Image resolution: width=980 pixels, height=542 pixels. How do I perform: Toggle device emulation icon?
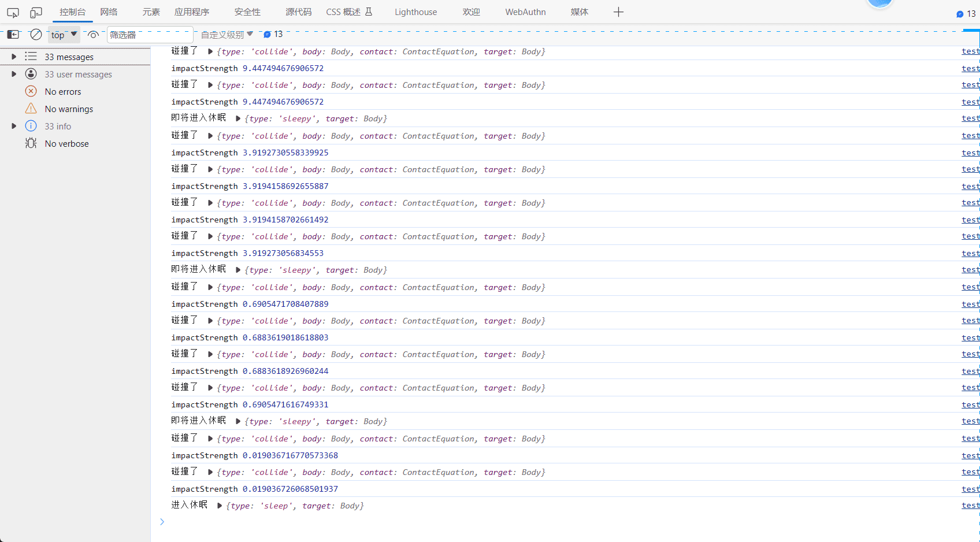36,12
